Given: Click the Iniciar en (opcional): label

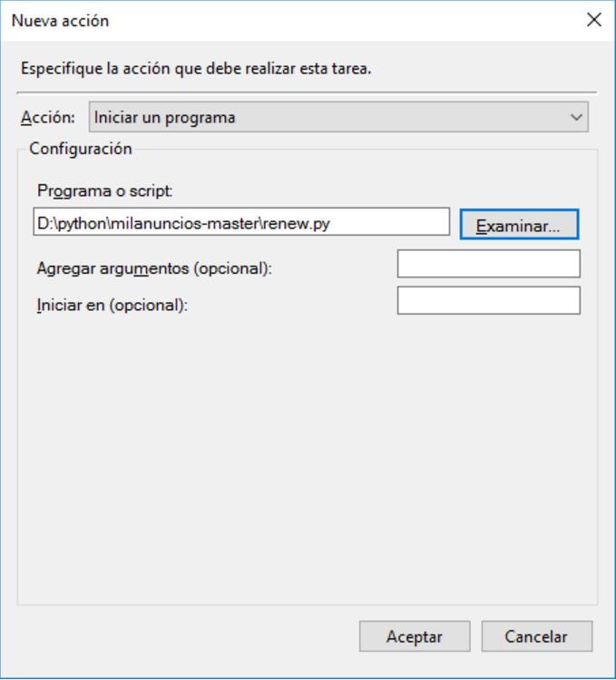Looking at the screenshot, I should point(112,306).
